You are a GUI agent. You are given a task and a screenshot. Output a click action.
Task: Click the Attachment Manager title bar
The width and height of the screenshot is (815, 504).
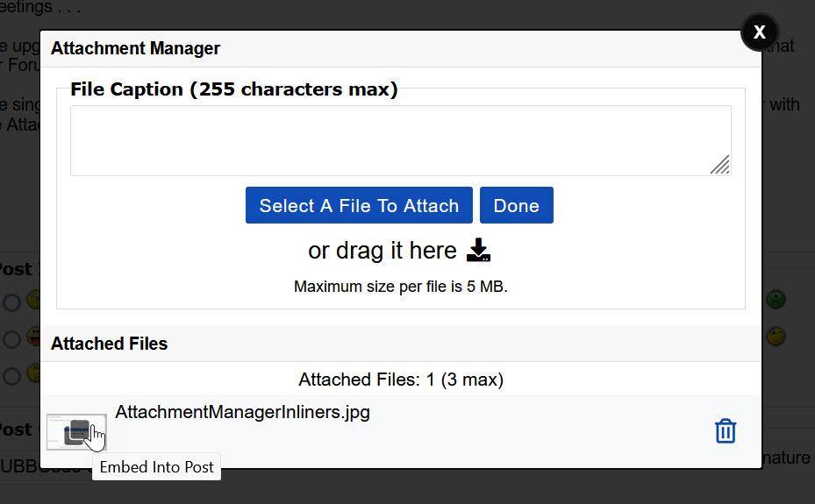[x=136, y=48]
